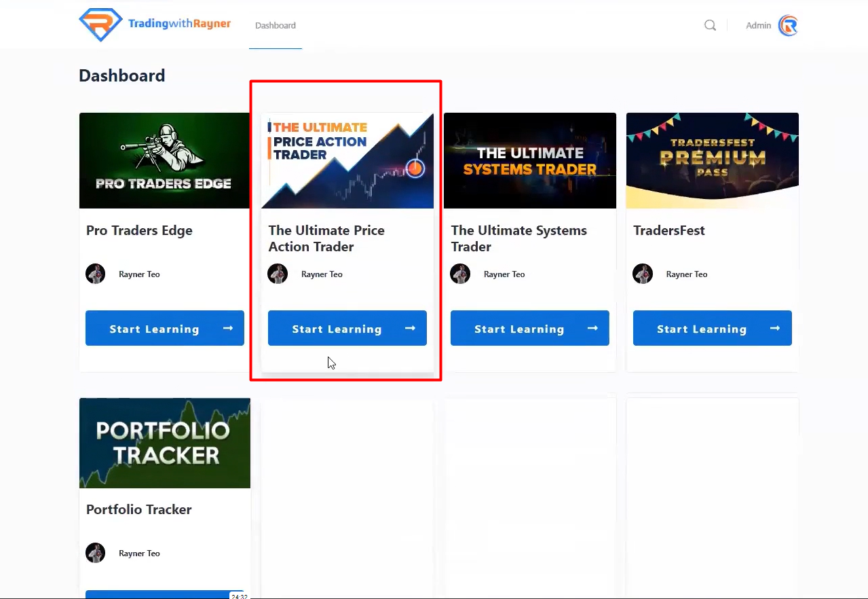Click the Pro Traders Edge course title

point(139,231)
